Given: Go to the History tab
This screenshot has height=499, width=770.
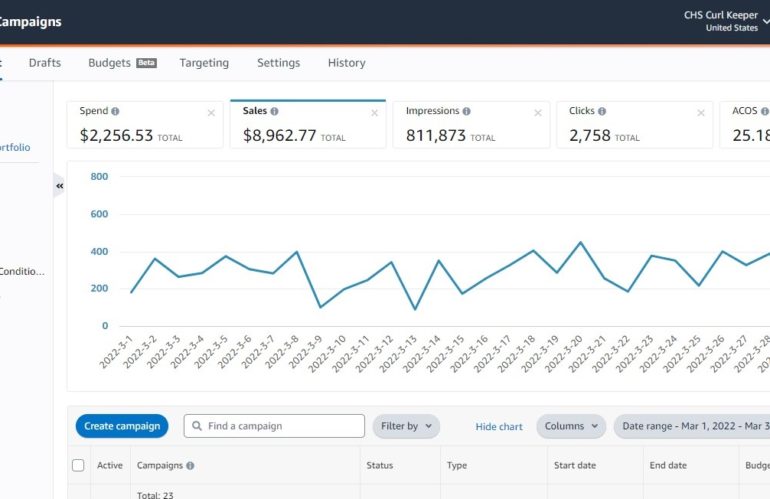Looking at the screenshot, I should pyautogui.click(x=346, y=63).
